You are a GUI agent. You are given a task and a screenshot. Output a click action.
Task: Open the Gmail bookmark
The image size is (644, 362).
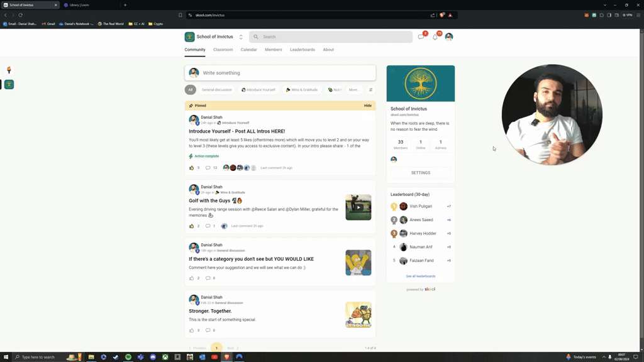click(48, 24)
